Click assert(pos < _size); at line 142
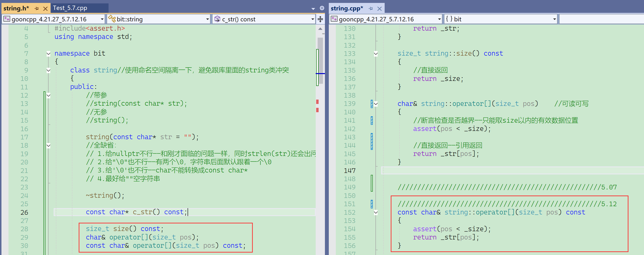 point(452,129)
